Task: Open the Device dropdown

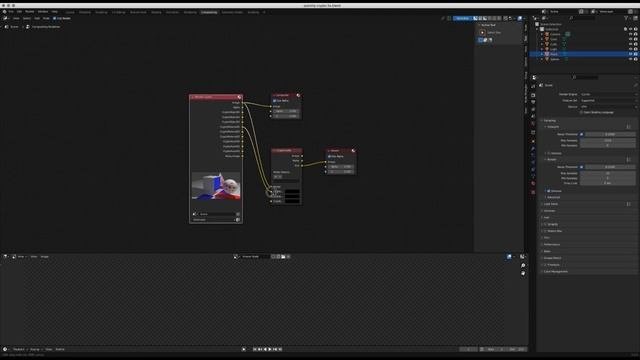Action: [x=608, y=107]
